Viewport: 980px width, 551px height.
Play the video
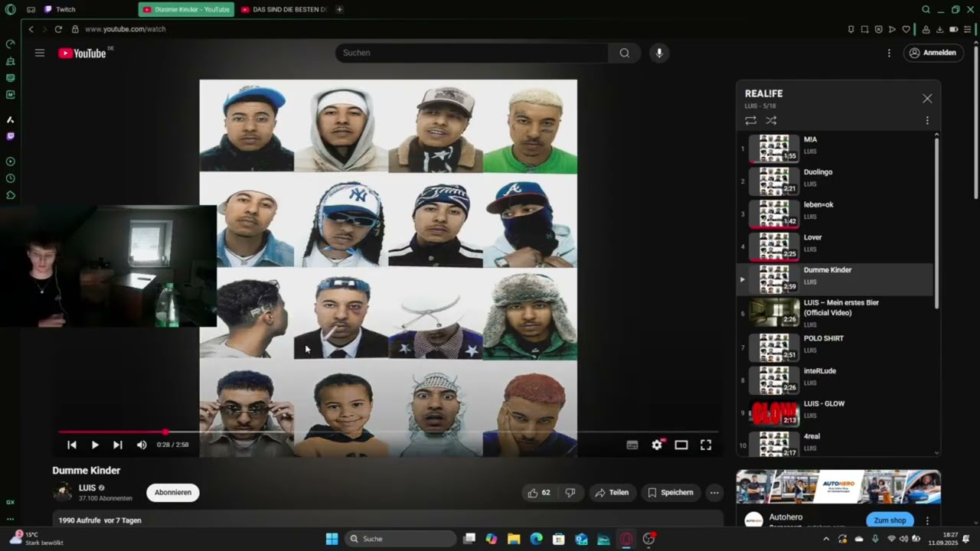(95, 445)
